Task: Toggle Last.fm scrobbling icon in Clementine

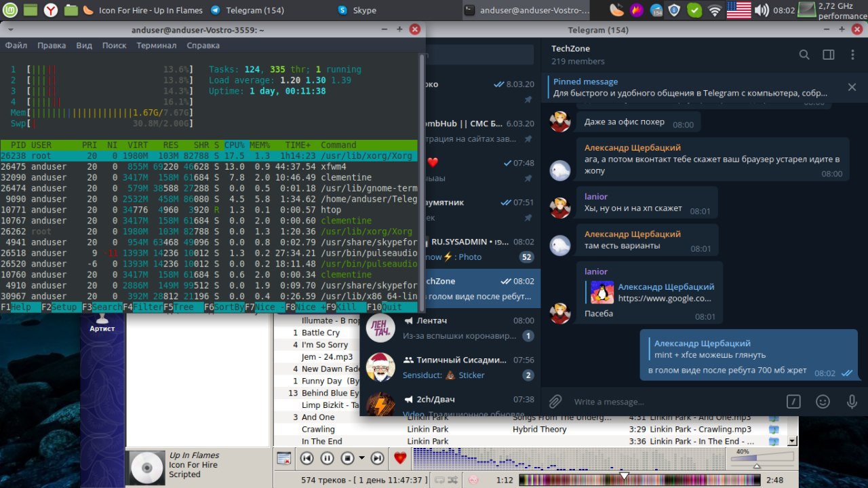Action: tap(474, 480)
